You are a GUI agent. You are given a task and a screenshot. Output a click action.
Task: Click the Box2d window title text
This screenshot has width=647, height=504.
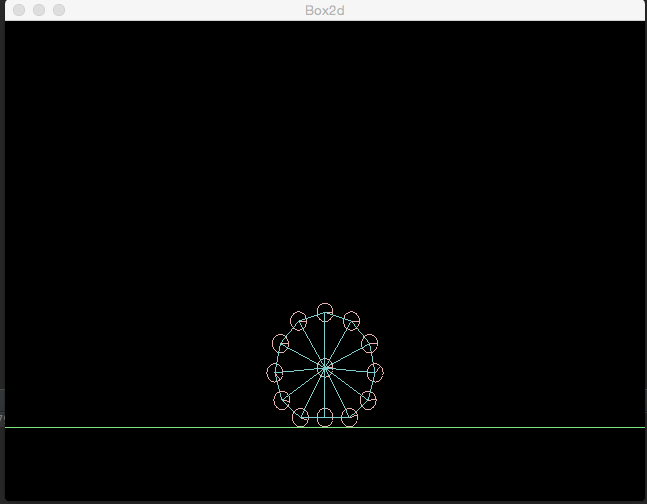pyautogui.click(x=325, y=10)
